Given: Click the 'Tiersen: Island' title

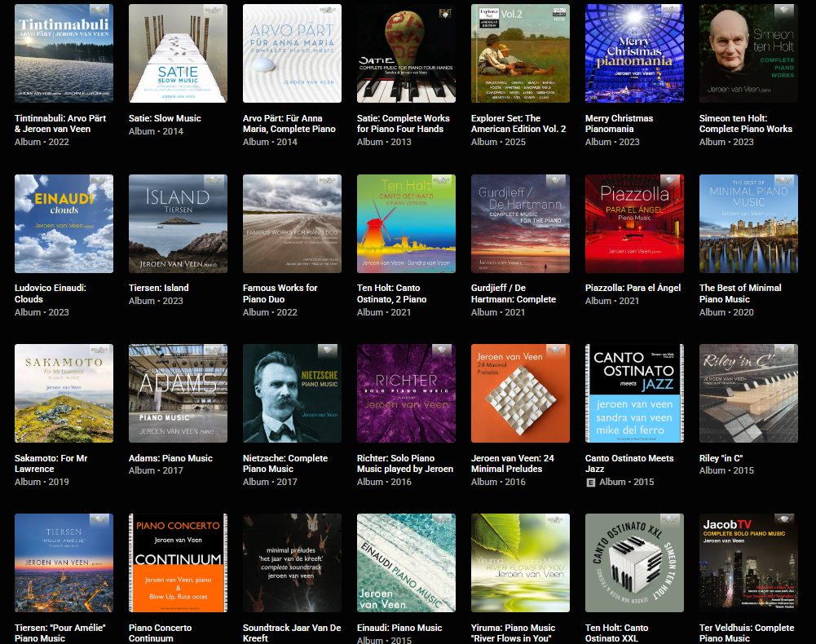Looking at the screenshot, I should coord(159,288).
